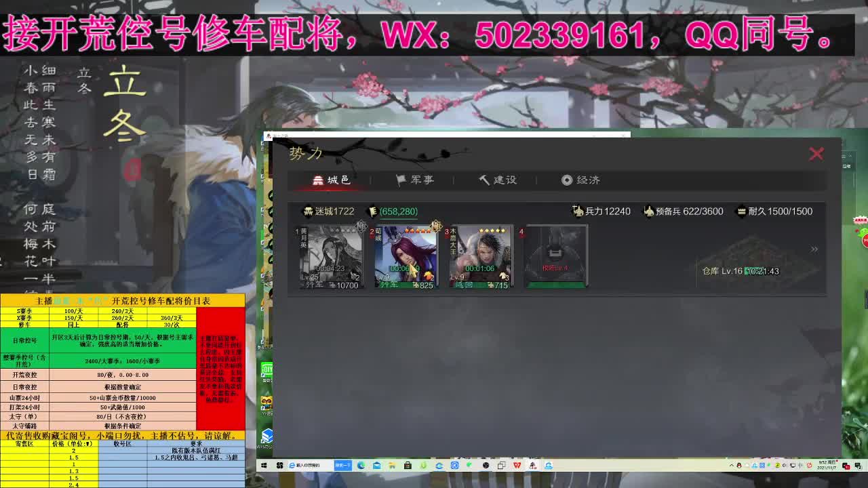Image resolution: width=868 pixels, height=488 pixels.
Task: Click the 兵力 troop strength icon
Action: coord(576,211)
